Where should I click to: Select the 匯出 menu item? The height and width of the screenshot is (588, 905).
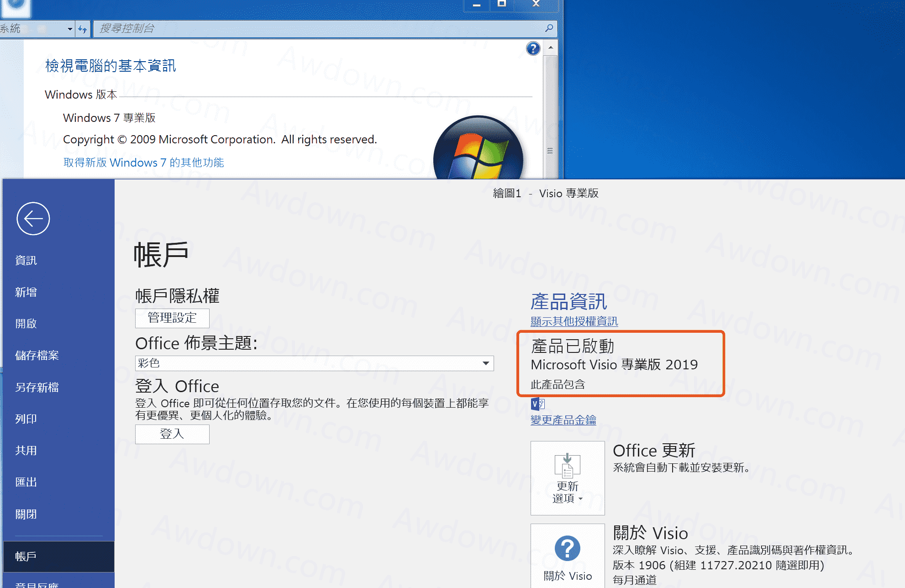tap(26, 482)
